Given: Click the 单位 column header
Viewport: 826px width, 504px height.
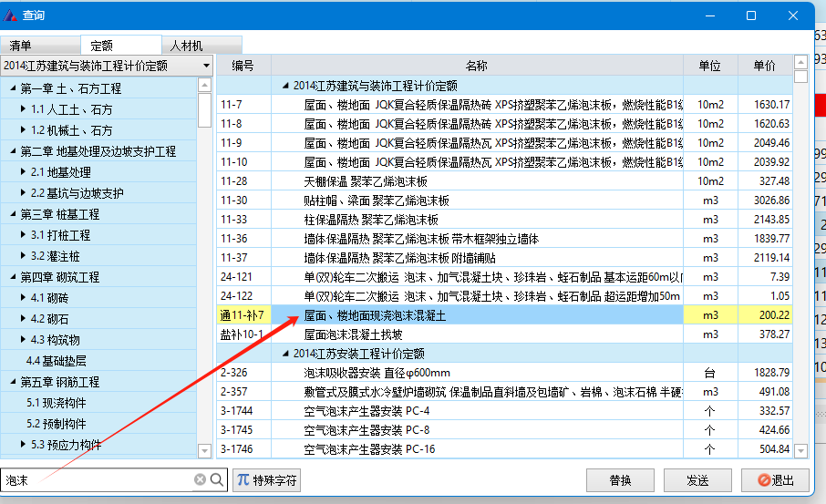Looking at the screenshot, I should coord(710,66).
